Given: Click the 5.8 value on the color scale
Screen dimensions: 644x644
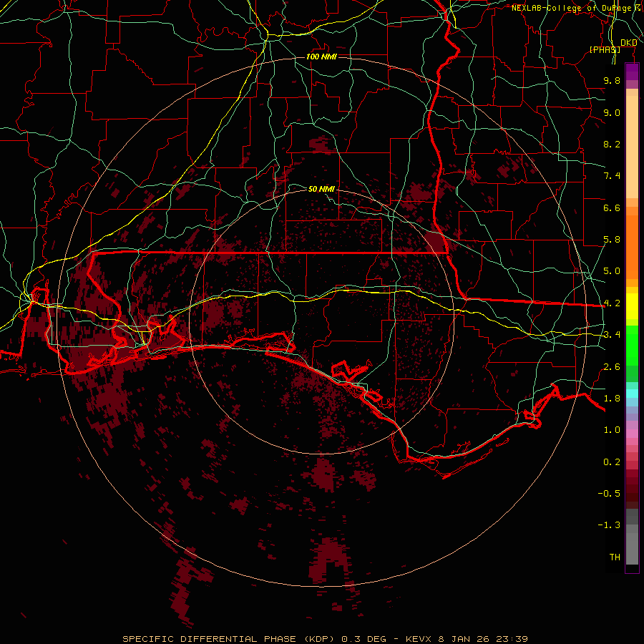Looking at the screenshot, I should point(612,240).
